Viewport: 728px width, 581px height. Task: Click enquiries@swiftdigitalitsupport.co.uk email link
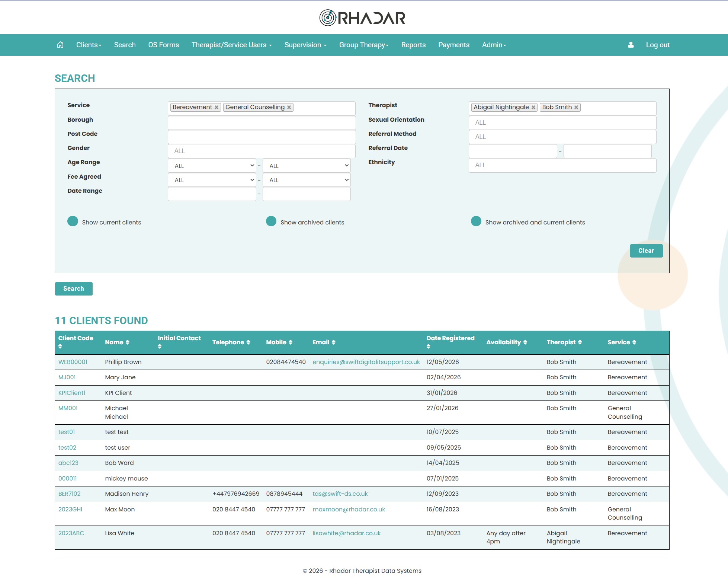[x=366, y=362]
